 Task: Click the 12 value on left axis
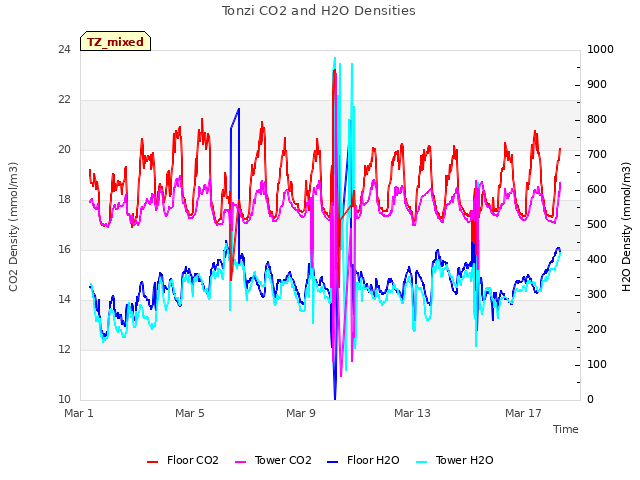[64, 349]
